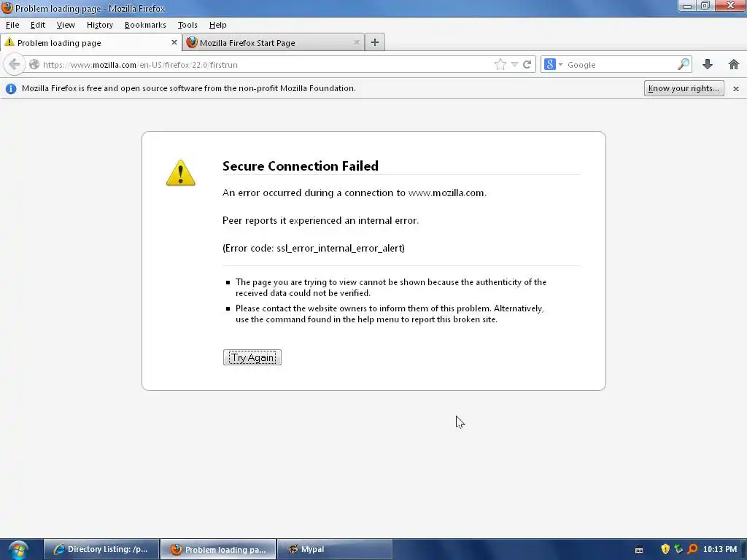The image size is (747, 560).
Task: Click the tray keyboard icon
Action: coord(639,550)
